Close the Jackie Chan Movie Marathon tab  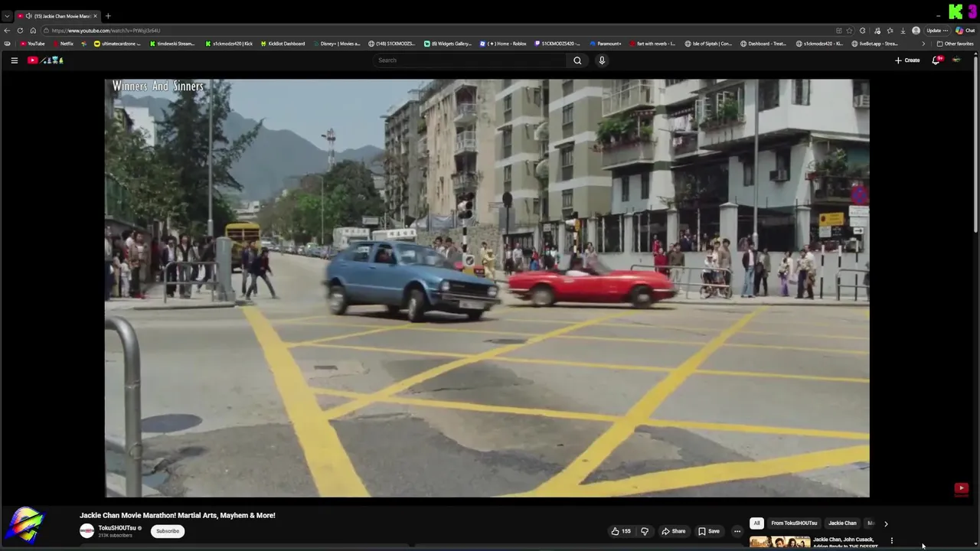click(x=96, y=16)
